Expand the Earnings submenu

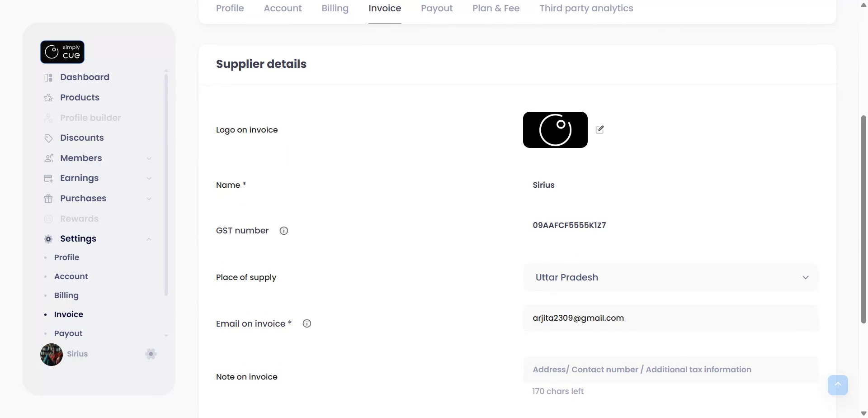[x=149, y=178]
